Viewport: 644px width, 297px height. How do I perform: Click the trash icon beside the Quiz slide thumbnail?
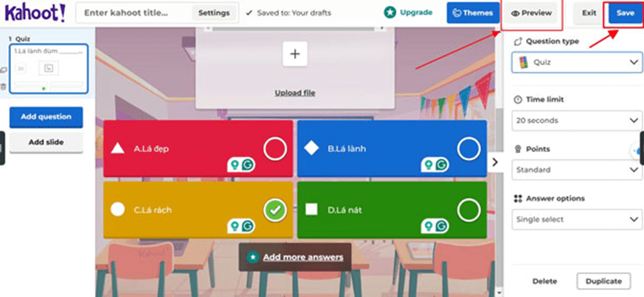3,87
